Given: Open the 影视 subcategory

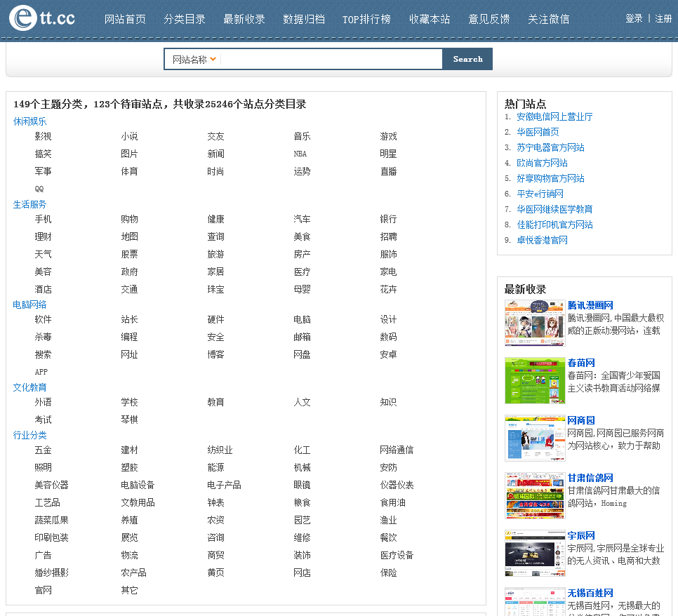Looking at the screenshot, I should pos(44,137).
